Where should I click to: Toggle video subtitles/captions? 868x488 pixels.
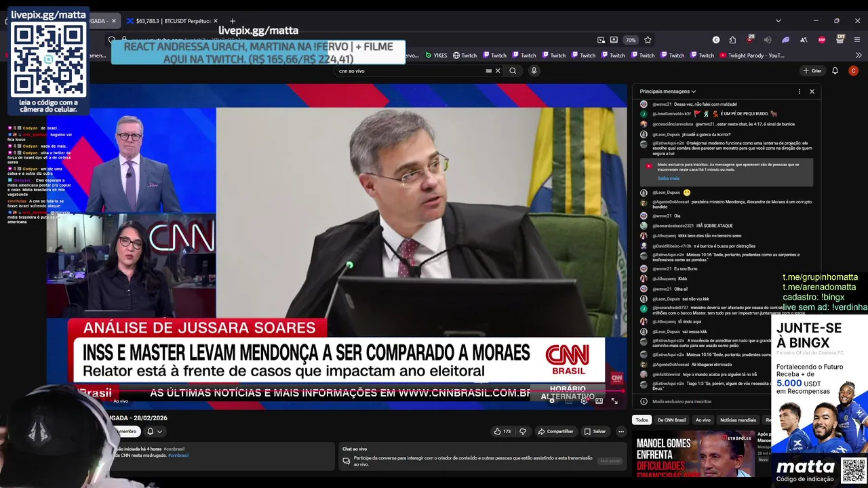[x=570, y=401]
